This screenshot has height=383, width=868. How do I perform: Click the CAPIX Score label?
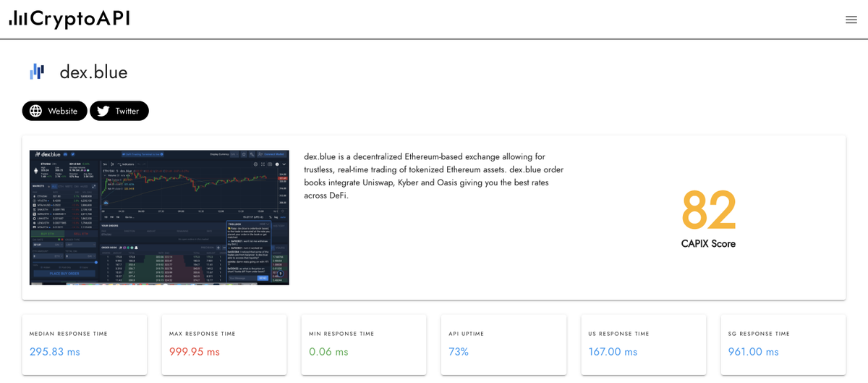(708, 244)
